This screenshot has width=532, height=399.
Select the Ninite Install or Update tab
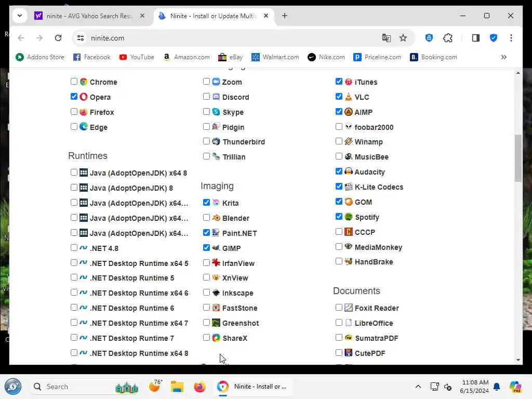213,16
